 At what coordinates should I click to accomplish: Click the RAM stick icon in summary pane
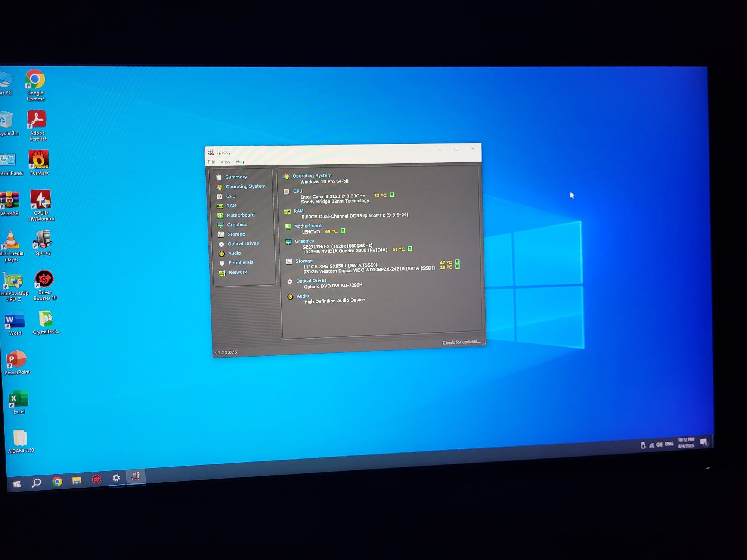click(287, 212)
